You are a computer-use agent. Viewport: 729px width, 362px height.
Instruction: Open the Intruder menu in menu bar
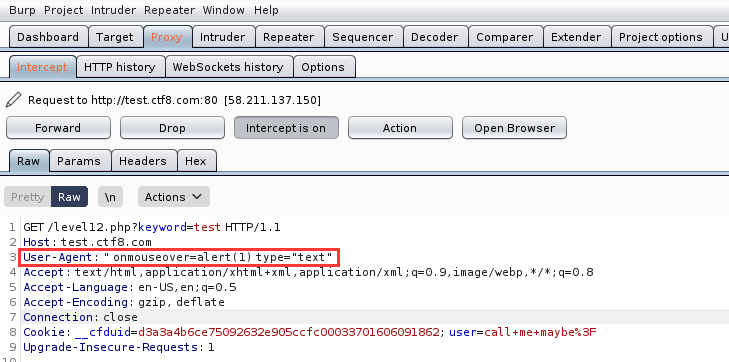point(113,10)
